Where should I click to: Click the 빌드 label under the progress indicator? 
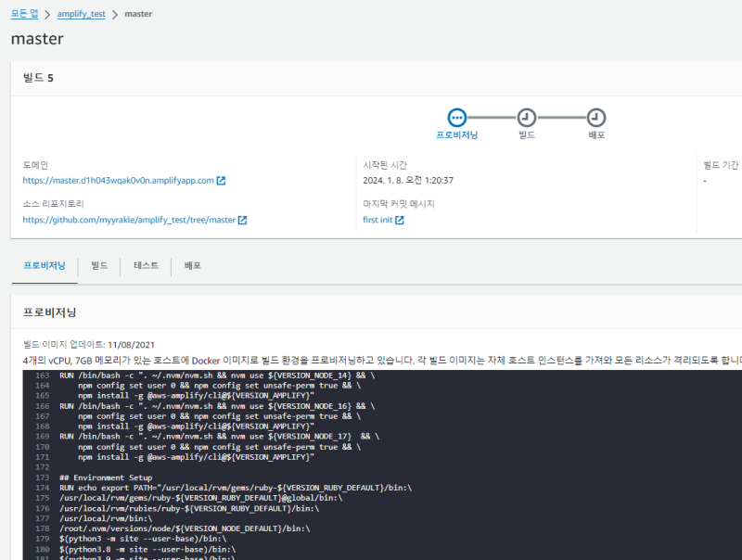click(527, 135)
